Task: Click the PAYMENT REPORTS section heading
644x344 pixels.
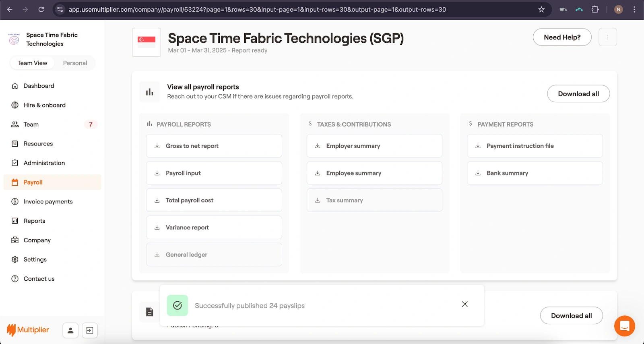Action: click(506, 124)
